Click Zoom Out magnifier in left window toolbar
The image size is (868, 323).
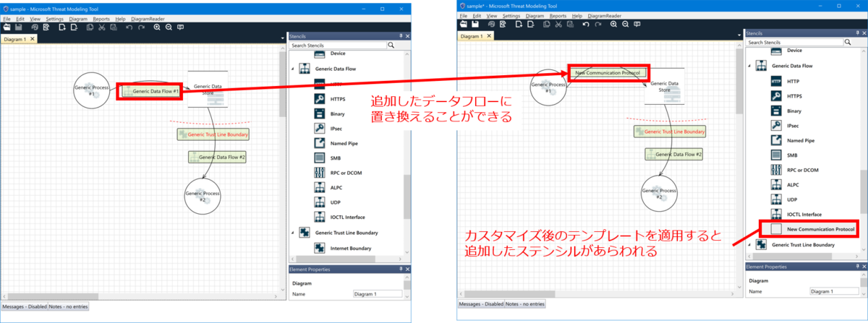point(169,27)
